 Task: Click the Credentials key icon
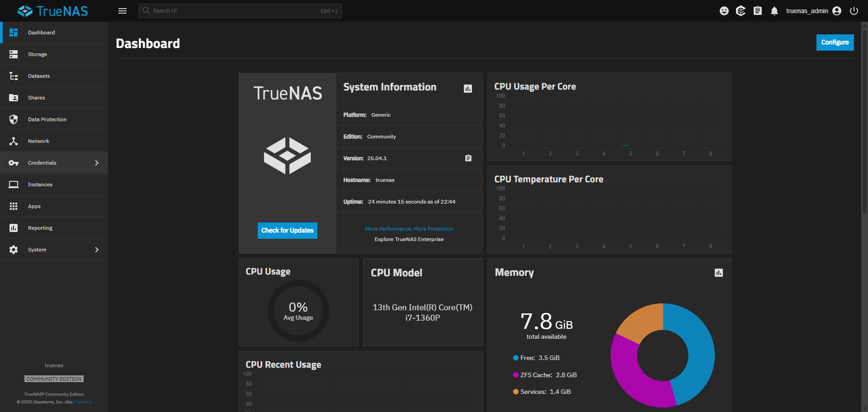tap(14, 163)
